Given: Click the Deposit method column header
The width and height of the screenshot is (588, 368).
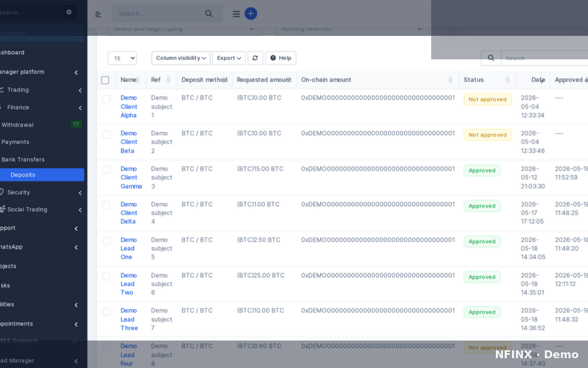Looking at the screenshot, I should click(x=204, y=80).
